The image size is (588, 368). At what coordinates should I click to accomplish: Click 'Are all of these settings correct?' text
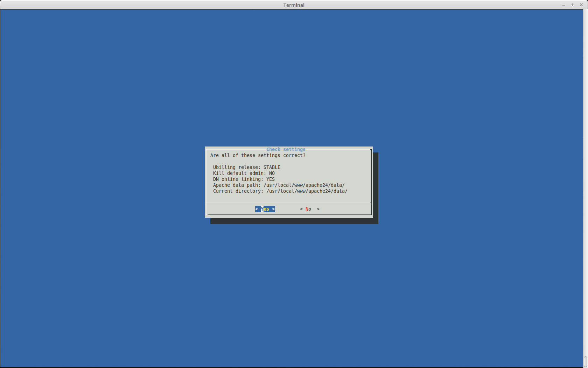point(258,155)
